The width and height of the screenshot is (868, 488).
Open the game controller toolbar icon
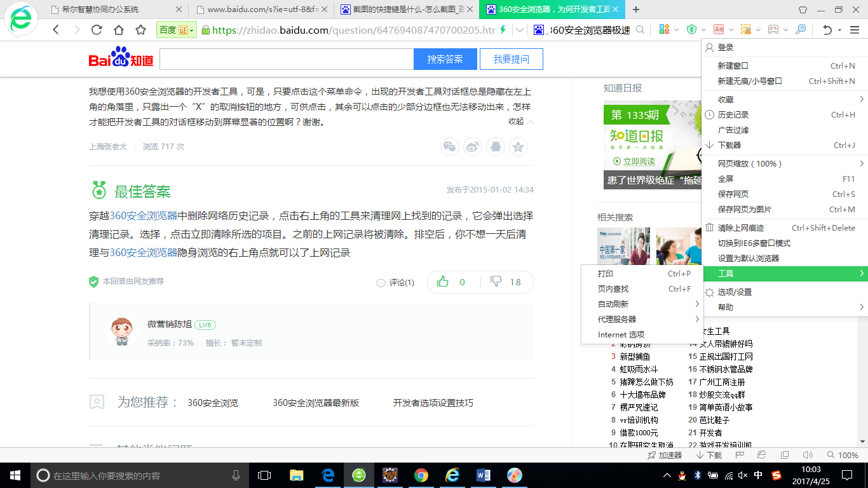click(773, 29)
